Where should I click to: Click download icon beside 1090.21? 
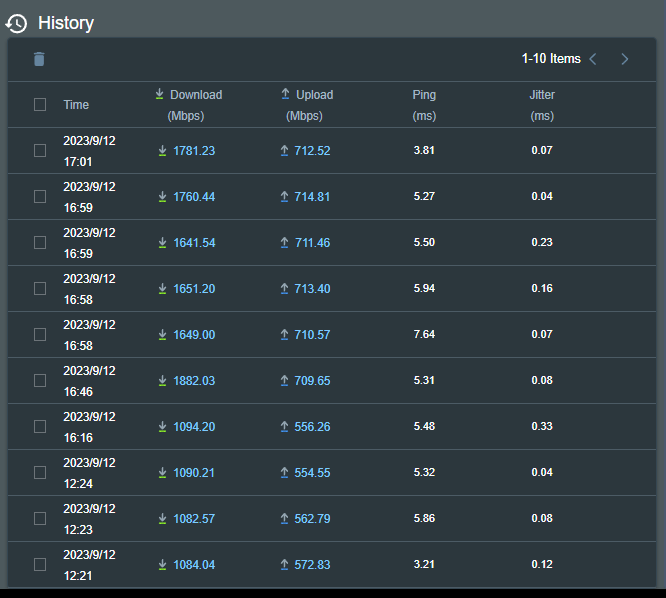162,473
